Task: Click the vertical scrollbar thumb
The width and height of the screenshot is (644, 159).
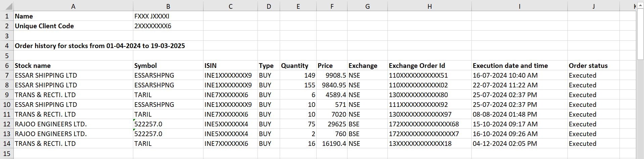Action: 640,35
